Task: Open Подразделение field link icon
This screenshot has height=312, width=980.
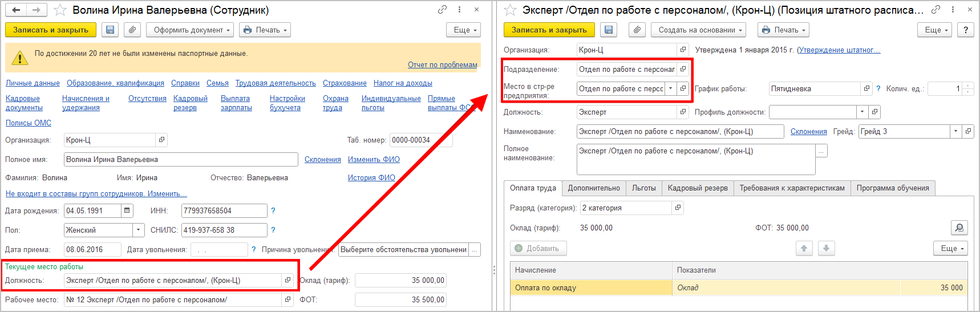Action: tap(683, 69)
